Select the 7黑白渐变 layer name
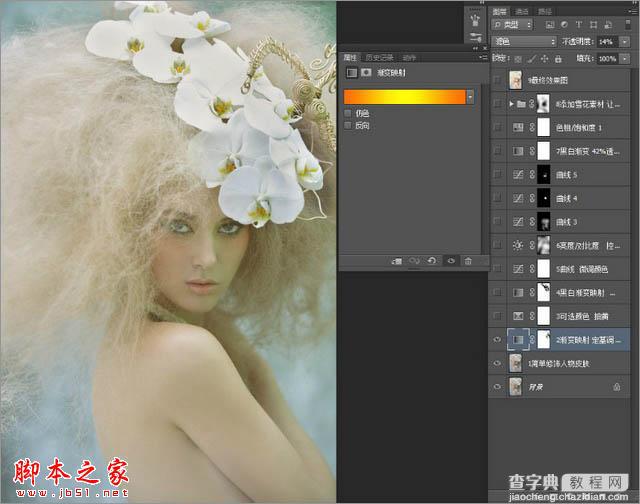 [x=587, y=151]
